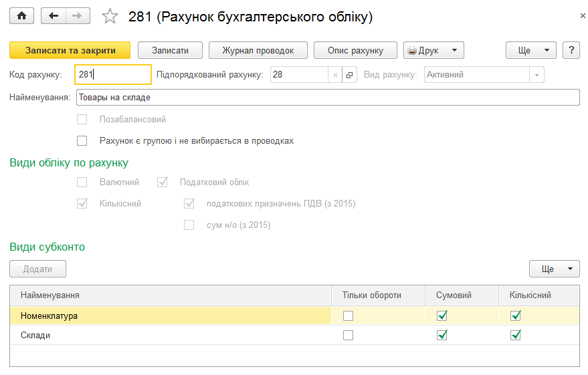Clear the subordinate account field
Image resolution: width=588 pixels, height=375 pixels.
pyautogui.click(x=335, y=75)
